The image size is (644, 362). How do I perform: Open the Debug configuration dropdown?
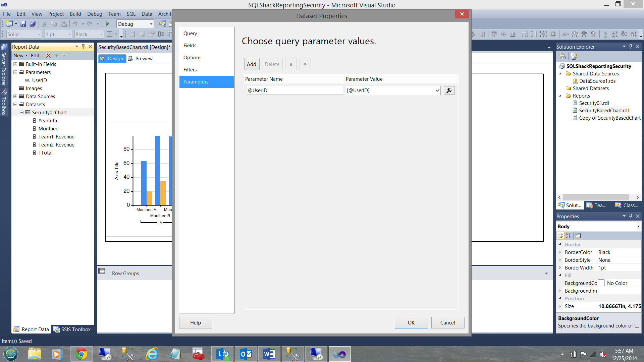tap(151, 24)
